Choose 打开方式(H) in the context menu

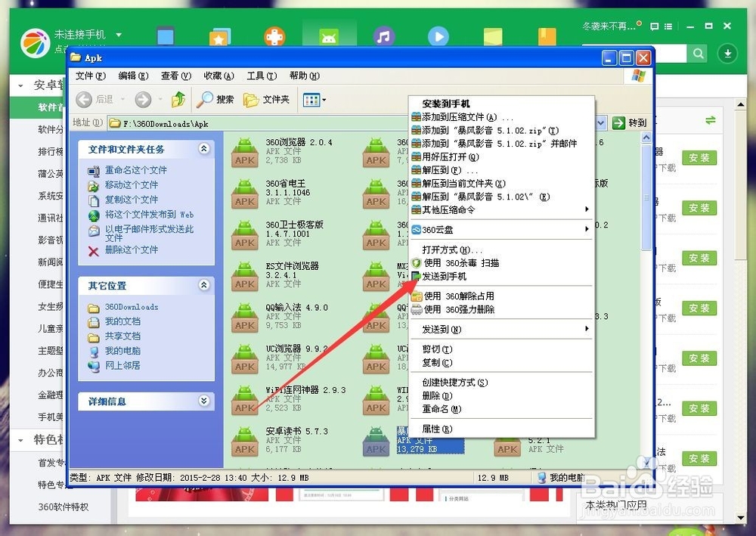tap(501, 249)
